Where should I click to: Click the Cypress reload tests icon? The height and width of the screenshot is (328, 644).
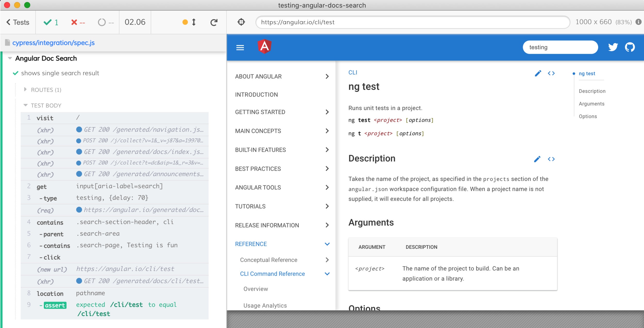click(214, 22)
